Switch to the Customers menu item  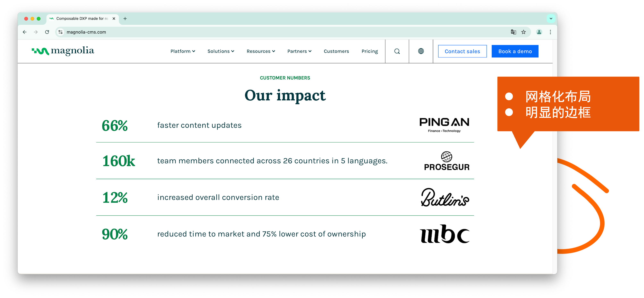tap(336, 51)
